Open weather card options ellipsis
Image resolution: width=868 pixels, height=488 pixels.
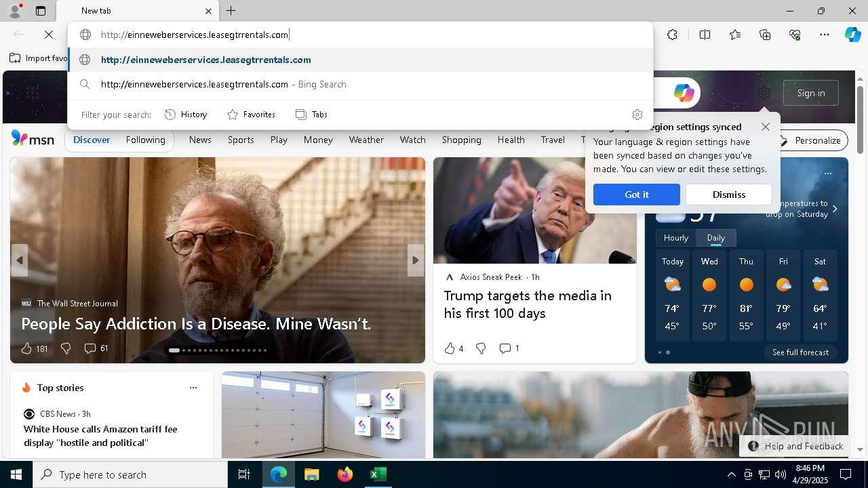pyautogui.click(x=827, y=174)
